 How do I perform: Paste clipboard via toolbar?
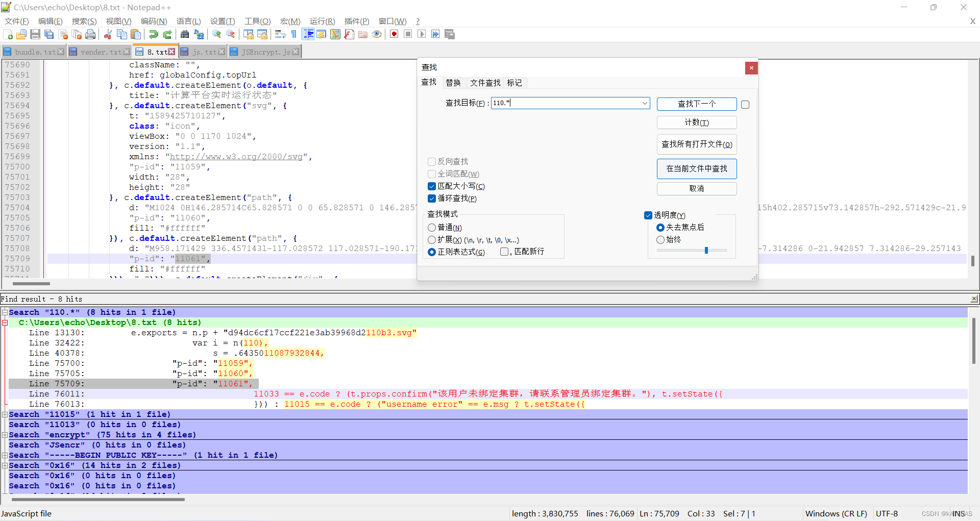[x=136, y=34]
